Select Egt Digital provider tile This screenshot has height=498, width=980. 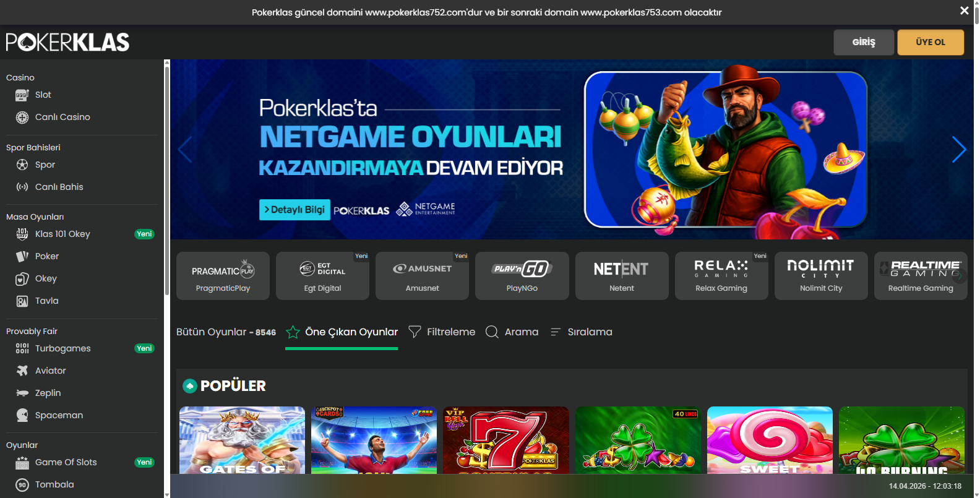322,276
